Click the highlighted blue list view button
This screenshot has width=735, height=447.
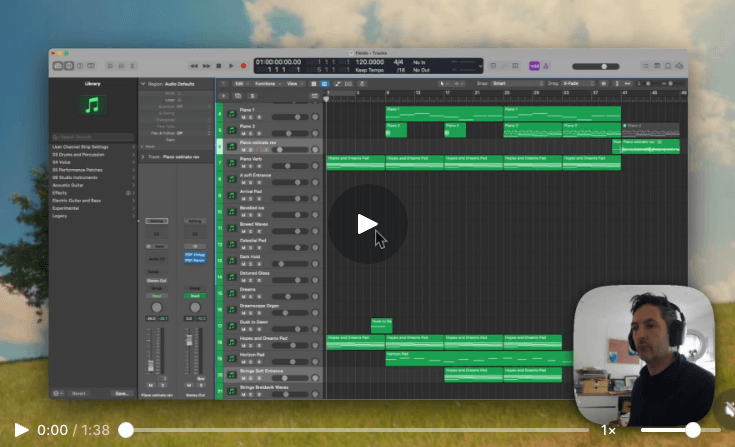coord(324,84)
